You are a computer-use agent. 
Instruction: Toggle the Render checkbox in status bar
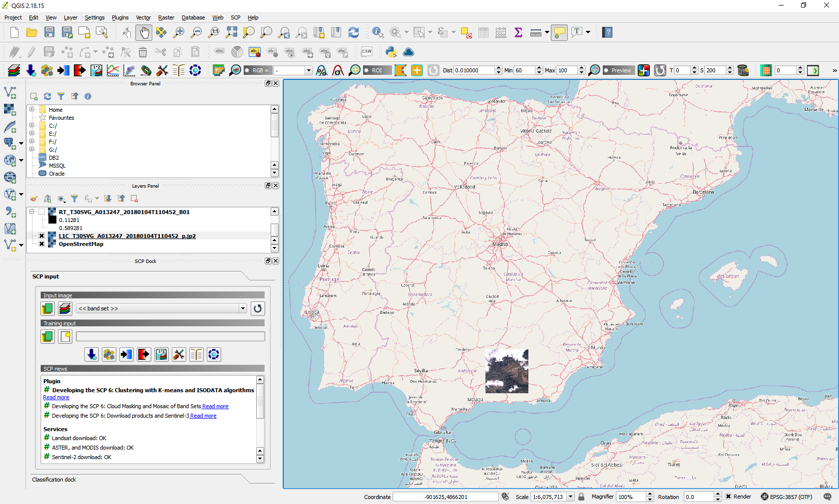coord(729,497)
